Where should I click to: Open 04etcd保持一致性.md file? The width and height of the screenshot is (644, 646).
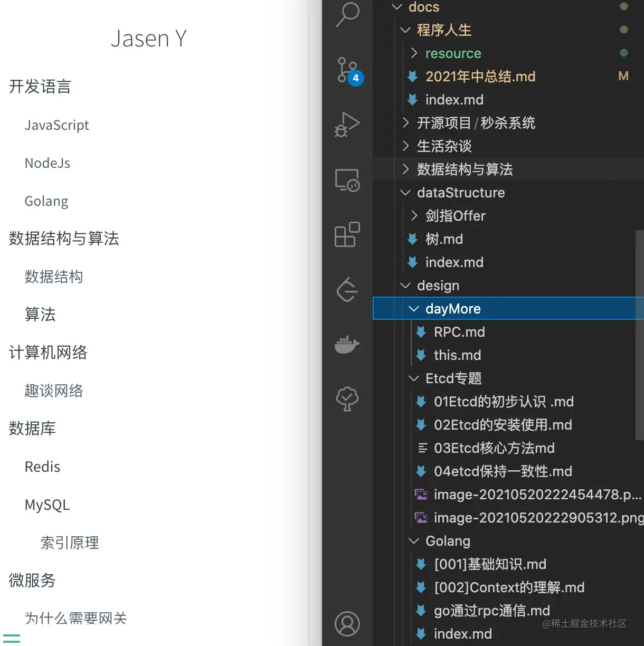pos(503,471)
